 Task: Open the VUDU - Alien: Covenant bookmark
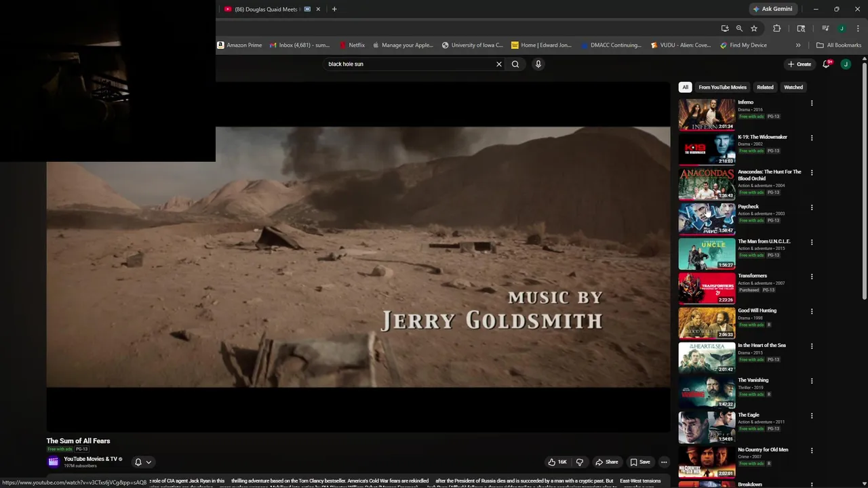coord(680,45)
